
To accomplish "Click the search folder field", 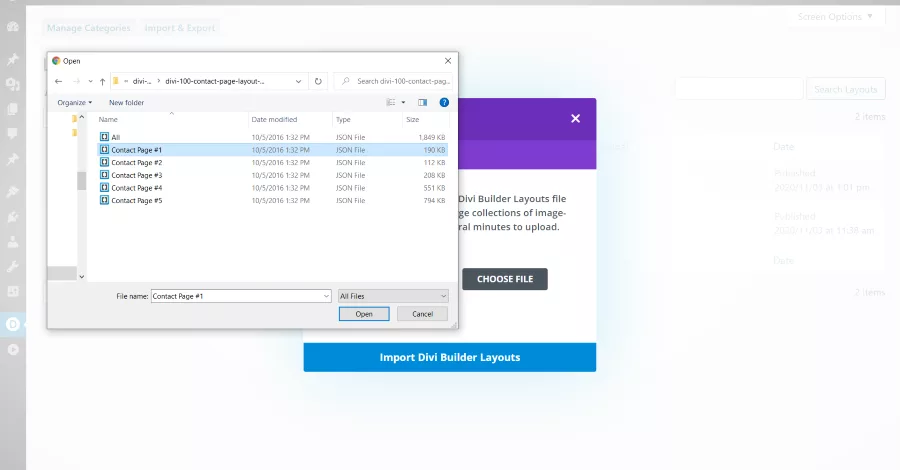I will (393, 81).
